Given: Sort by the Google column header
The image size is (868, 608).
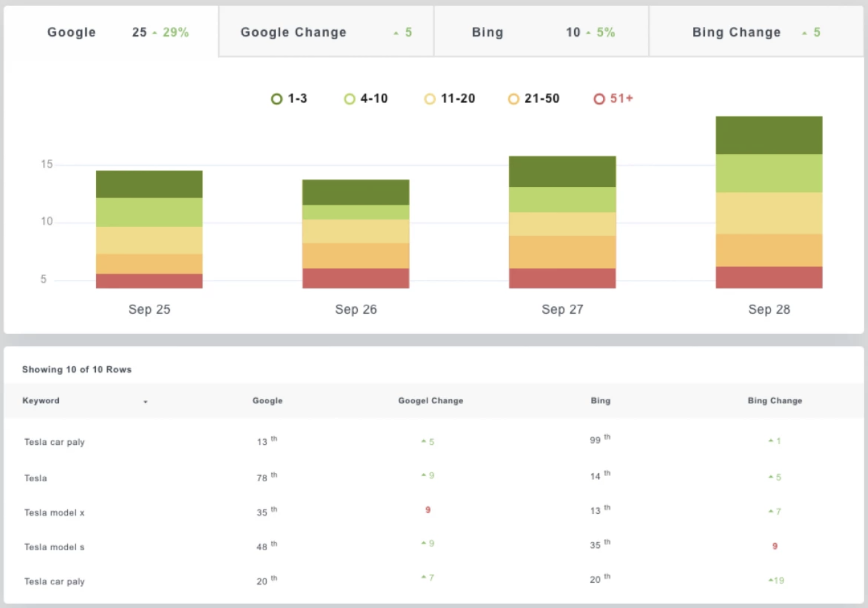Looking at the screenshot, I should click(267, 400).
